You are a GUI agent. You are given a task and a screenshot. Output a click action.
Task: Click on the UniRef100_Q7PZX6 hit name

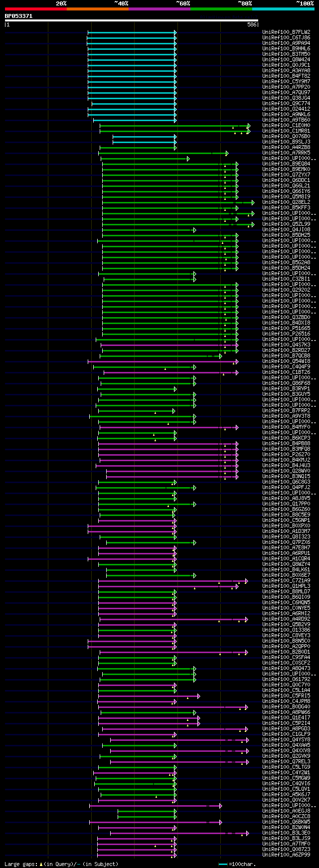click(286, 542)
